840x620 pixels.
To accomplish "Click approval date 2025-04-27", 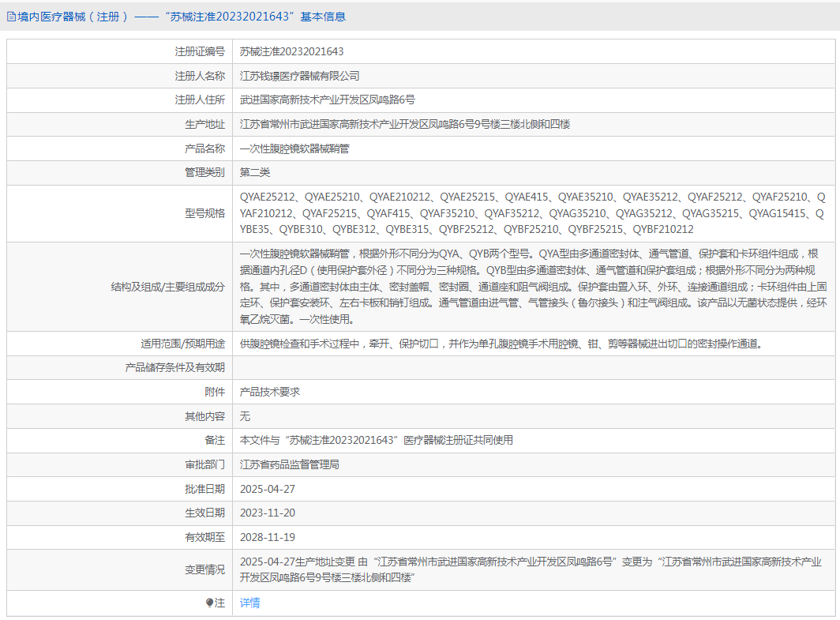I will pos(268,489).
